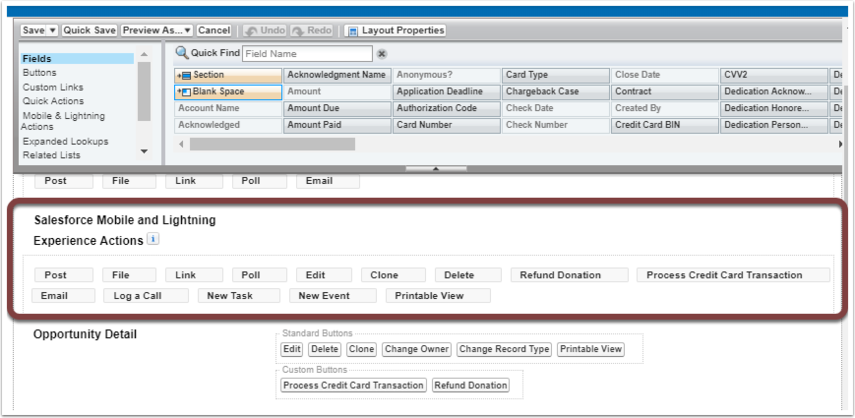Image resolution: width=855 pixels, height=418 pixels.
Task: Click the Change Record Type standard button
Action: (x=504, y=349)
